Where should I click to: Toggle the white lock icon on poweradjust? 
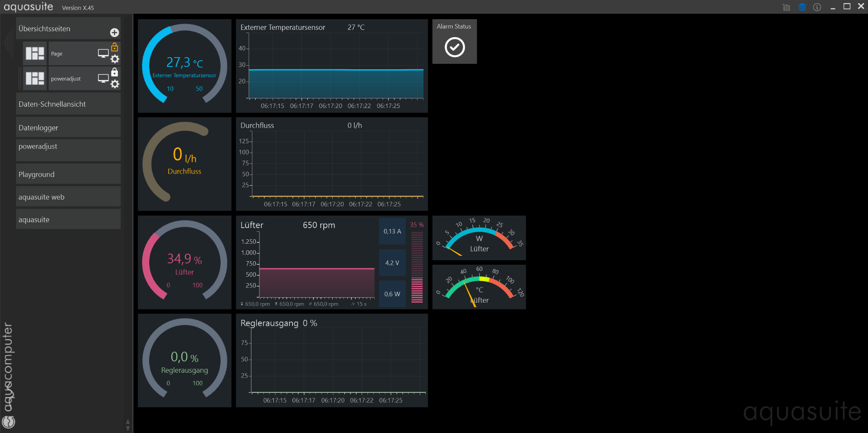click(115, 72)
